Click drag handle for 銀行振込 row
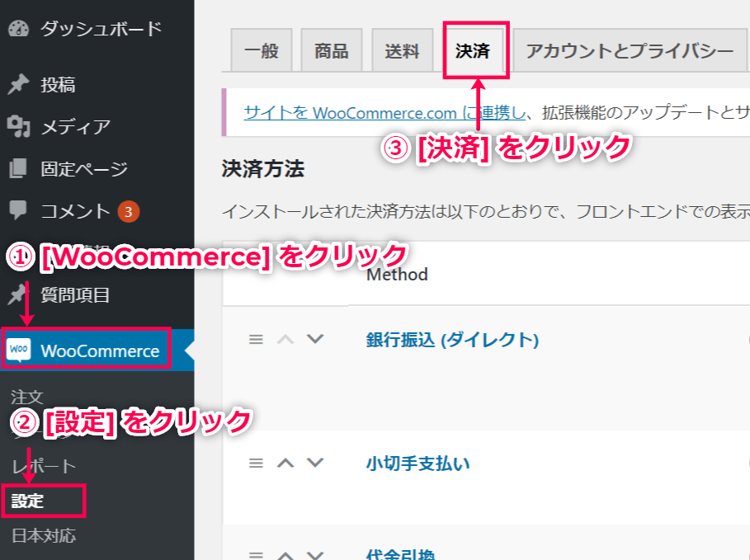 click(x=256, y=340)
